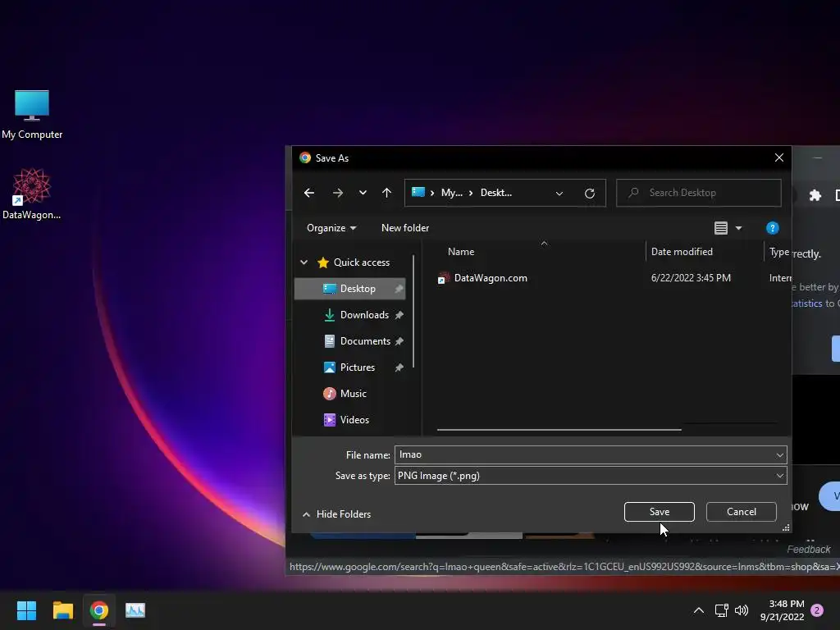Select the DataWagon.com file
Viewport: 840px width, 630px height.
tap(491, 278)
